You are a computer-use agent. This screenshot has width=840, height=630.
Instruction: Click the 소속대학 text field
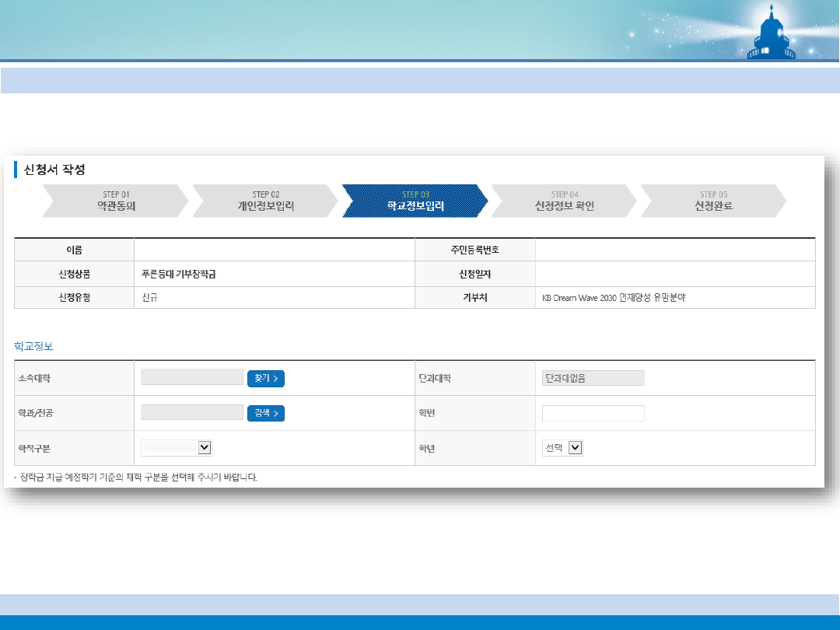click(192, 377)
